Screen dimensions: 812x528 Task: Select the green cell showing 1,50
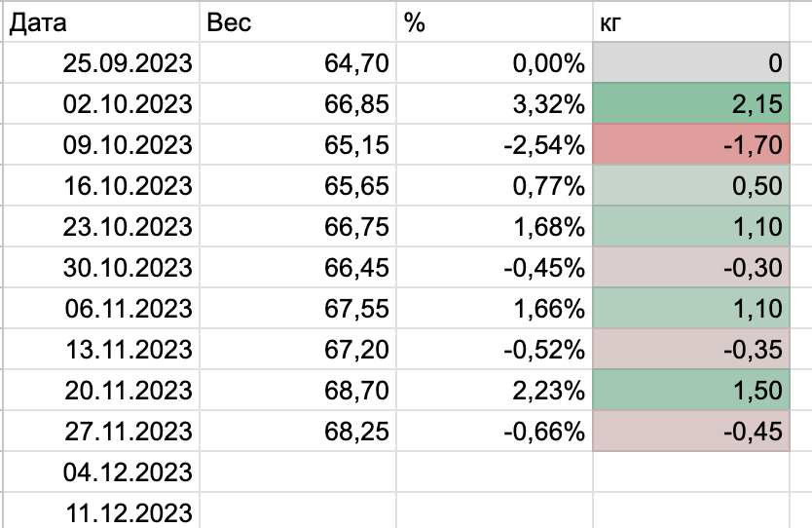coord(691,392)
